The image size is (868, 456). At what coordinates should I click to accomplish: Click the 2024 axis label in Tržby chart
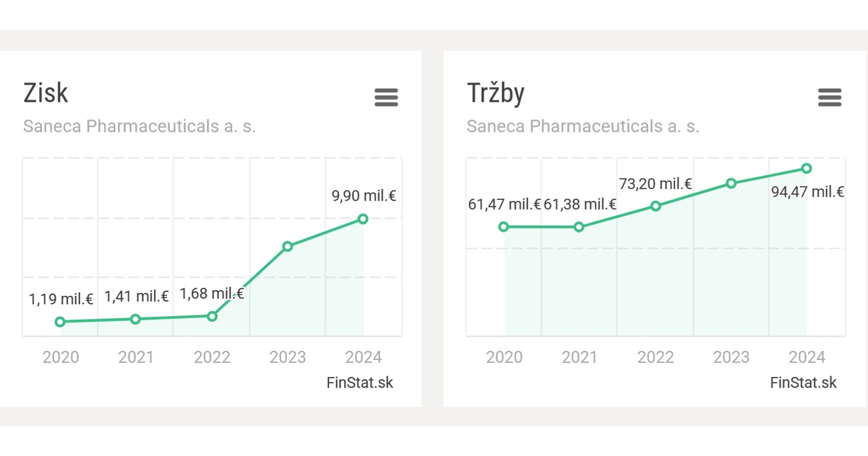coord(807,357)
